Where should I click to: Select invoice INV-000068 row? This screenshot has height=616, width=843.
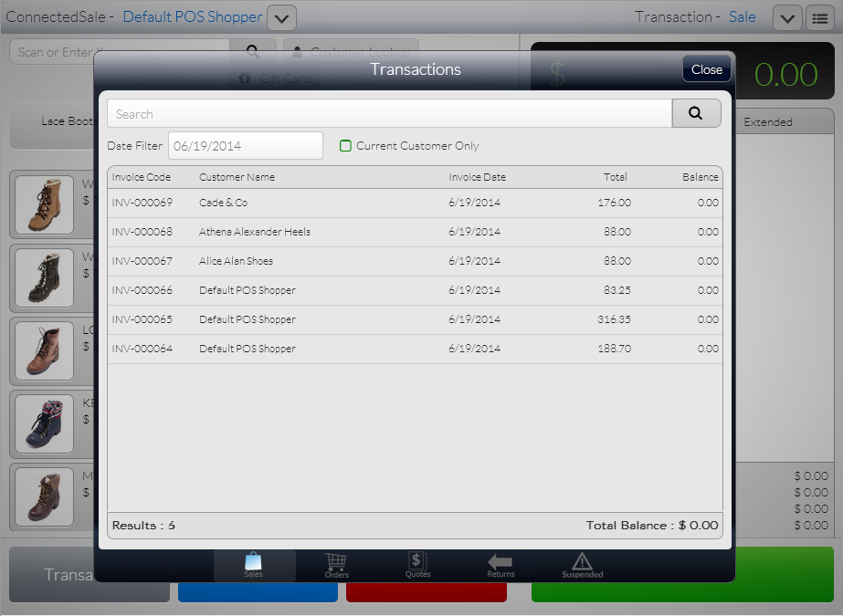415,232
